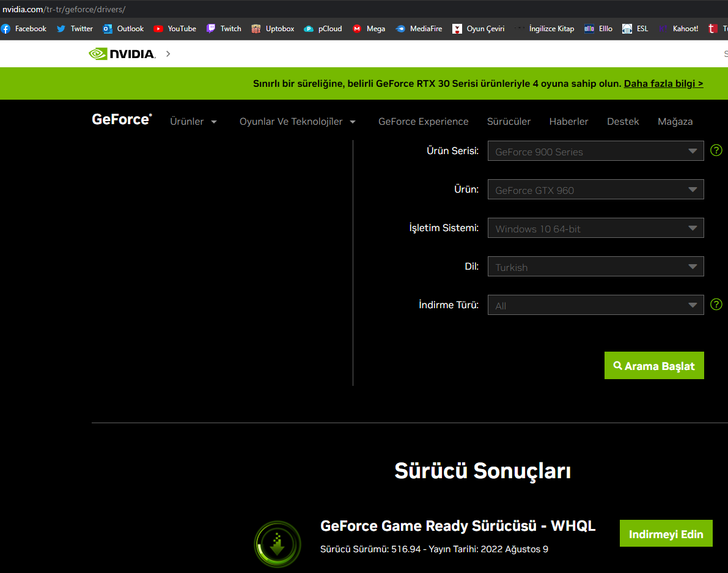728x573 pixels.
Task: Open the Mağaza section
Action: (x=675, y=122)
